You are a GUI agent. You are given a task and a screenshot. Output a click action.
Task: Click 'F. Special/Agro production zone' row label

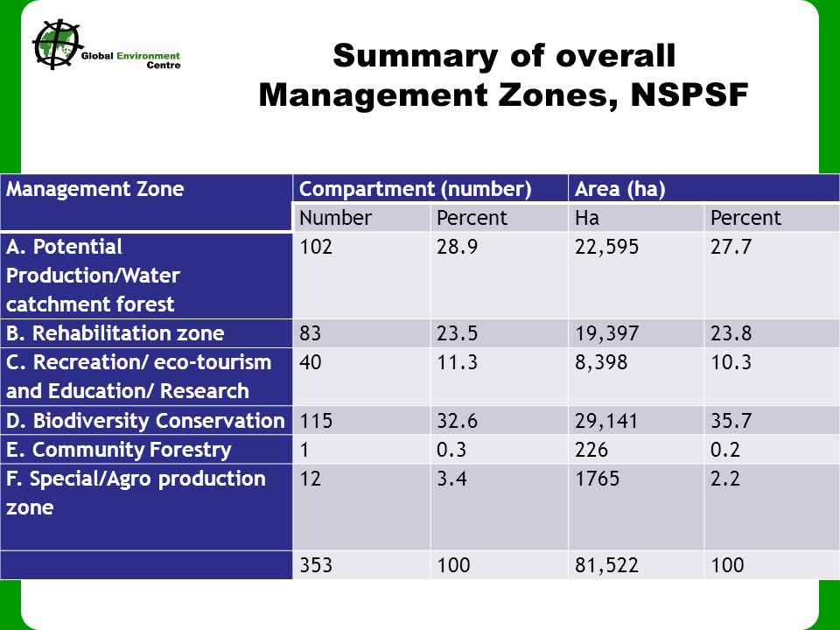[x=136, y=493]
